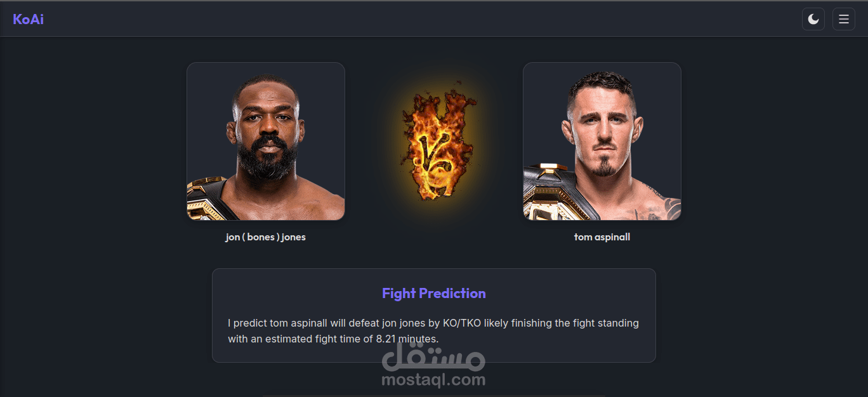Click the Arabic mostaql logo watermark
The width and height of the screenshot is (868, 397).
click(433, 355)
